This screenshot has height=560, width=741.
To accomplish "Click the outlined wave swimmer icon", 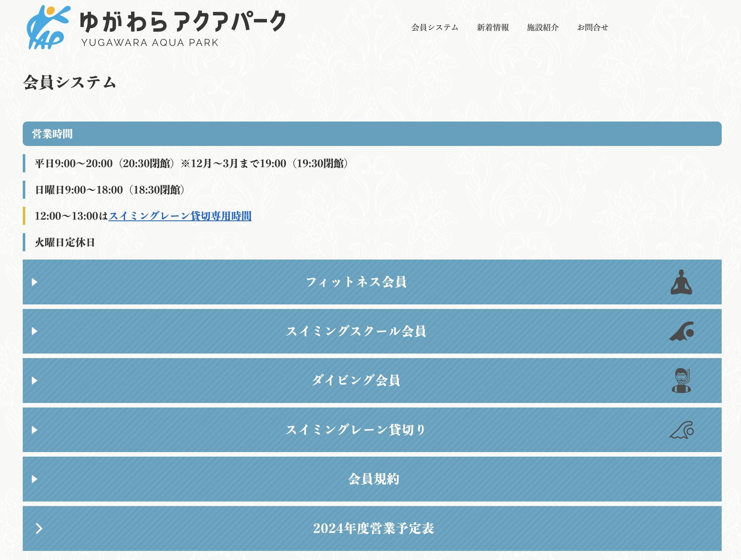I will pos(681,430).
